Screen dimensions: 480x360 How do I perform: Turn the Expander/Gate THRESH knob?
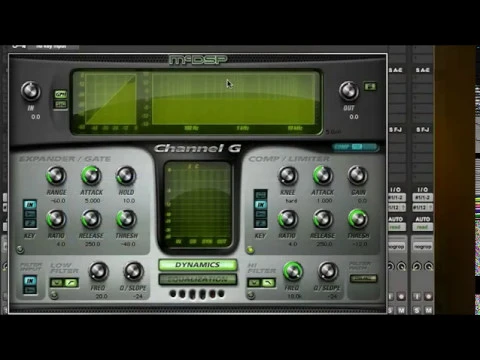(126, 219)
